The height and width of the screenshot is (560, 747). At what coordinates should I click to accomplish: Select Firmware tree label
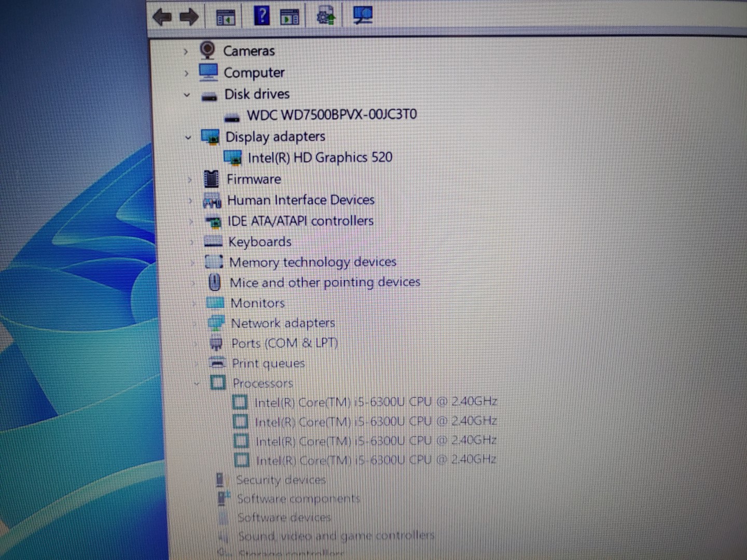point(254,179)
